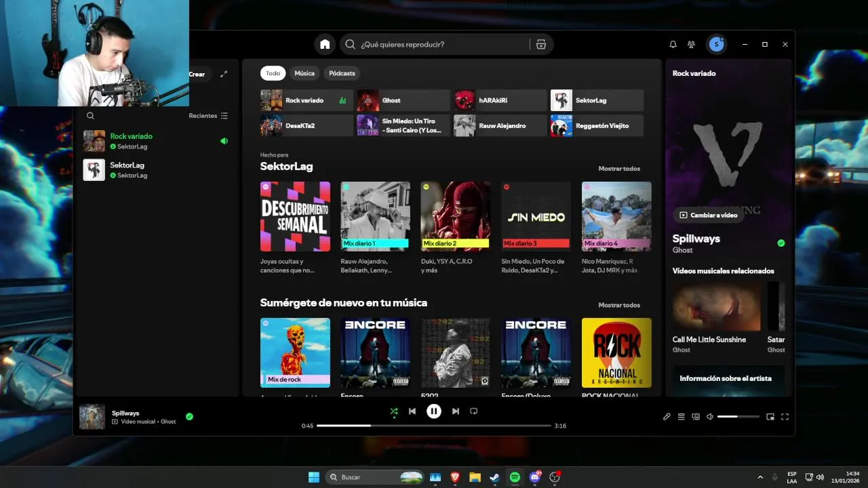Click the now-playing album cover thumbnail

point(92,417)
